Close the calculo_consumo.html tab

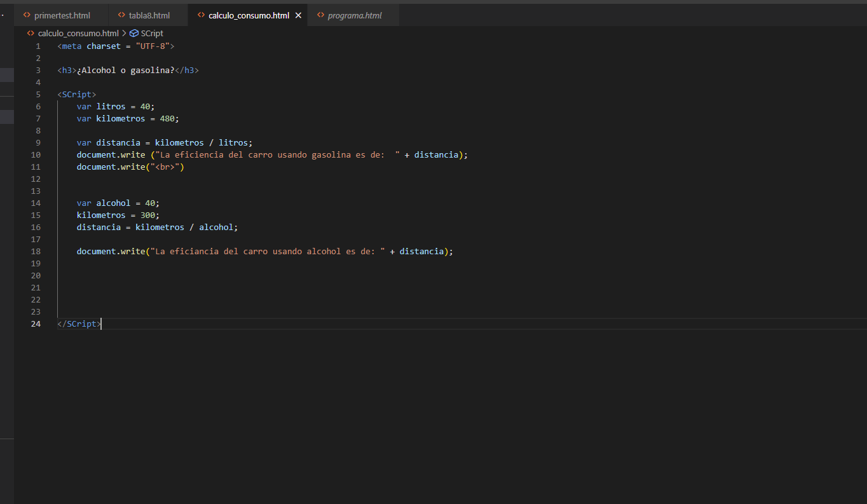tap(298, 15)
